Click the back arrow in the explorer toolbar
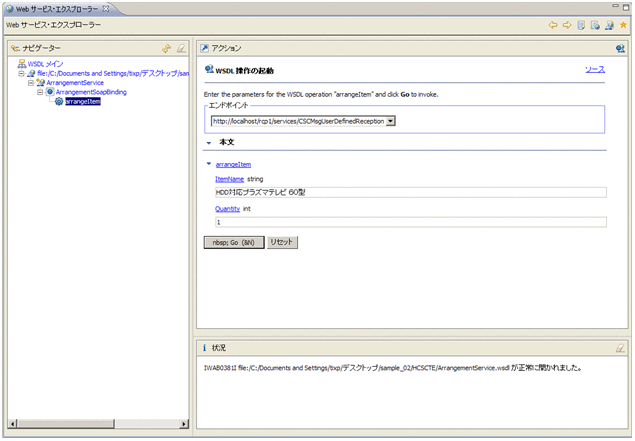635x441 pixels. (552, 25)
